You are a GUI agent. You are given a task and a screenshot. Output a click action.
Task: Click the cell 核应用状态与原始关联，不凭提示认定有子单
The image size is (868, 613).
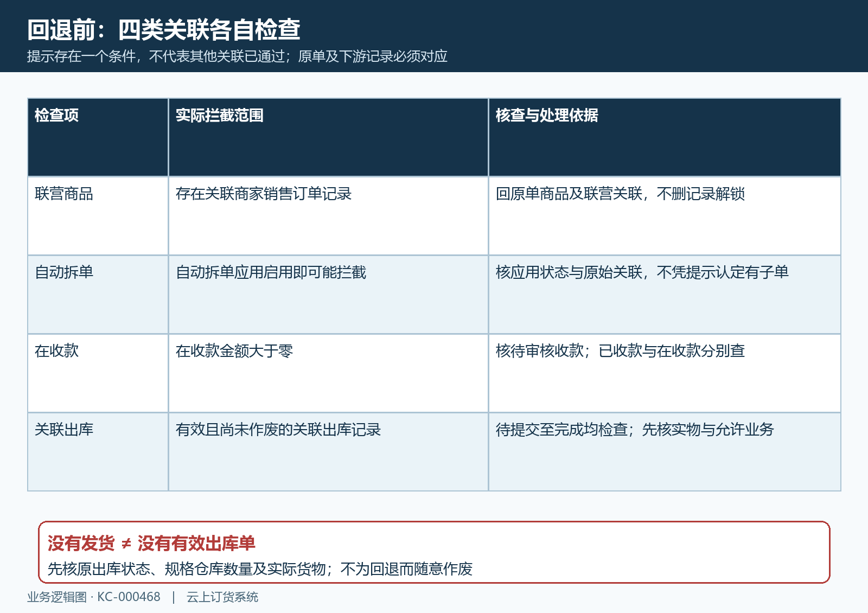pos(665,295)
